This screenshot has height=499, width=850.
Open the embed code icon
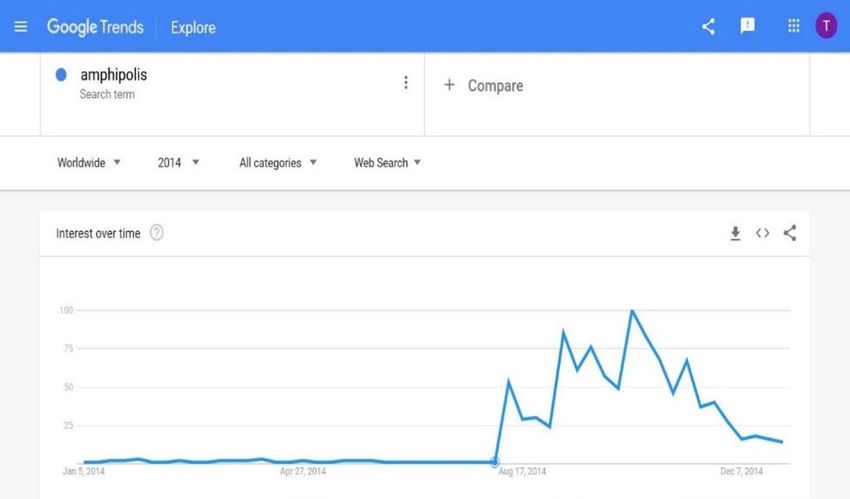point(763,233)
